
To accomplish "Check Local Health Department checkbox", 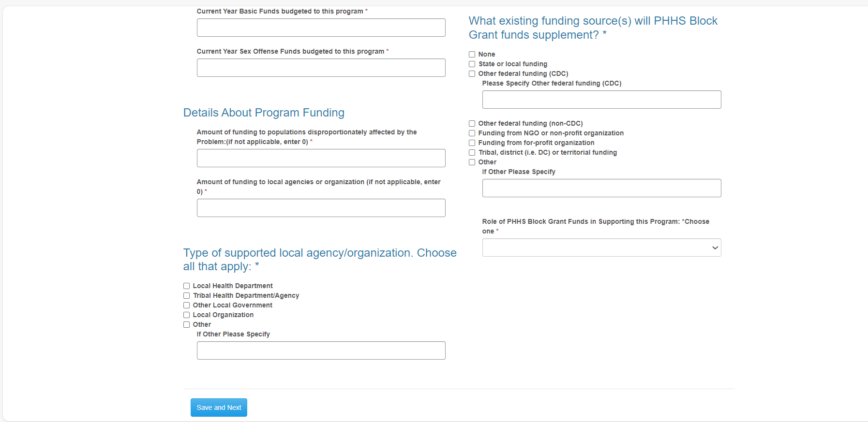I will click(x=186, y=286).
